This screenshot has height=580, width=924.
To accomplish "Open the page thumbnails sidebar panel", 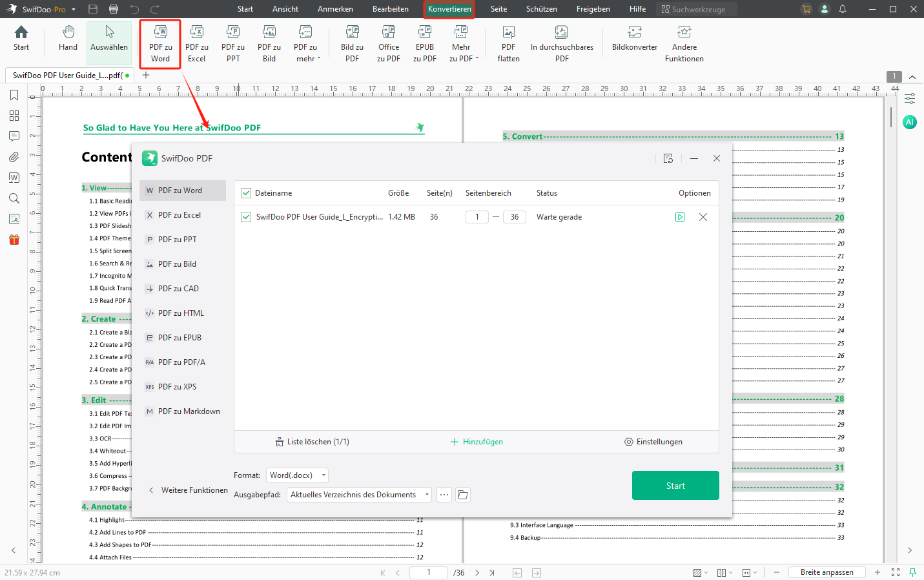I will [x=14, y=116].
